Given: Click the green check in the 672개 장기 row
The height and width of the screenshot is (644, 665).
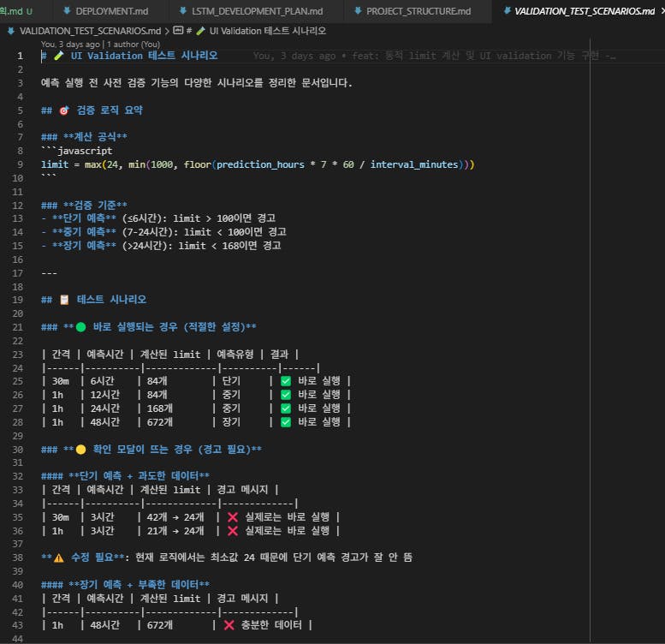Looking at the screenshot, I should pyautogui.click(x=286, y=422).
